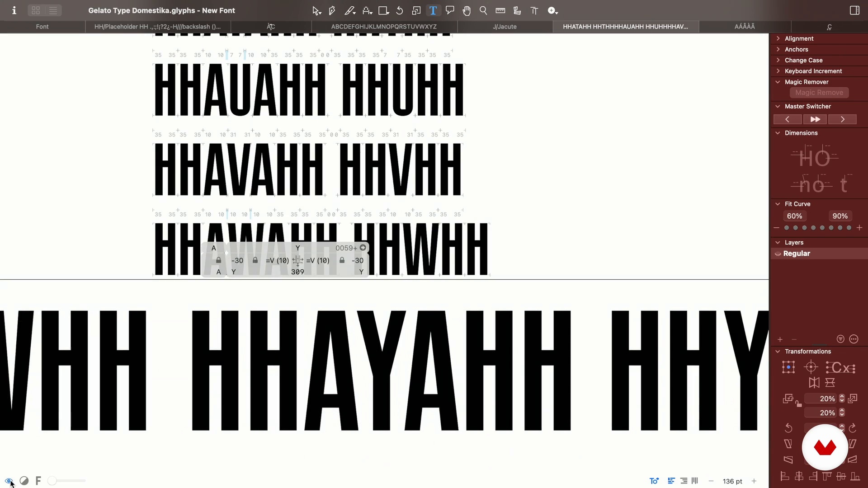Screen dimensions: 868x488
Task: Click the Fit Curve minus button
Action: 776,228
